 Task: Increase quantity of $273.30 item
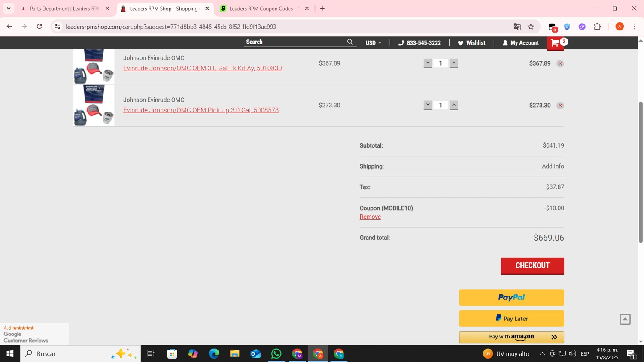[x=453, y=105]
